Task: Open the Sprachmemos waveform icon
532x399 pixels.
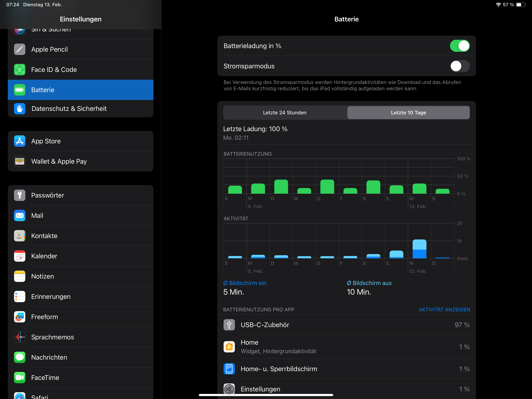Action: pyautogui.click(x=19, y=337)
